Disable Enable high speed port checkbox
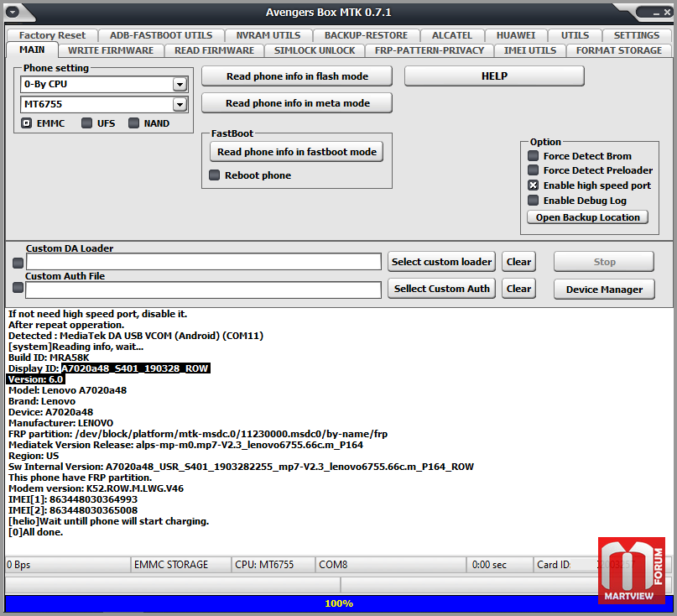677x616 pixels. tap(534, 185)
